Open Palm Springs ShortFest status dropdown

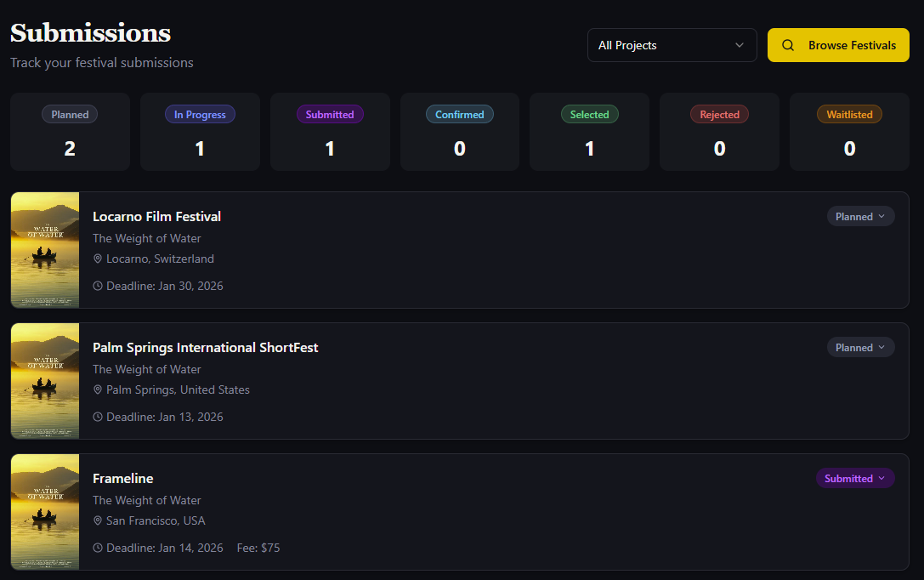pos(860,347)
